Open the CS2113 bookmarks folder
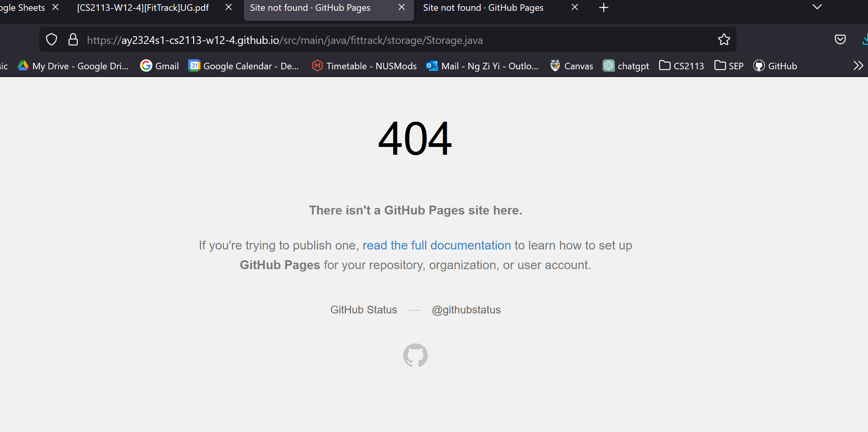Image resolution: width=868 pixels, height=432 pixels. [681, 66]
